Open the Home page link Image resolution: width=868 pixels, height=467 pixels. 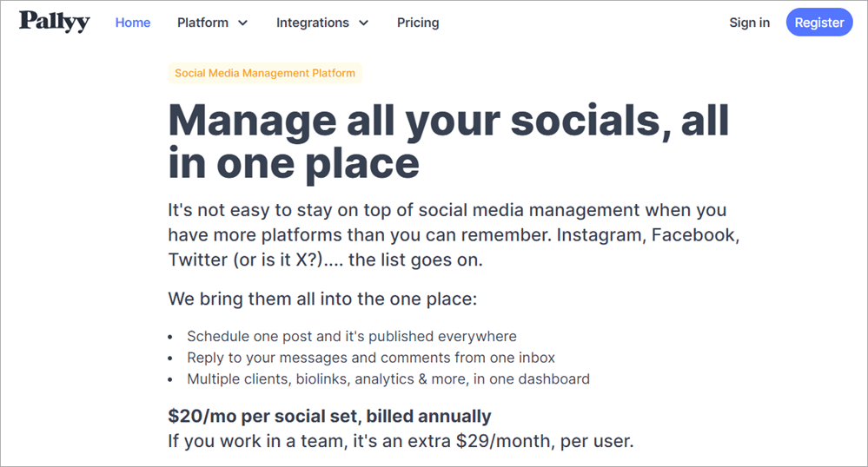point(133,23)
